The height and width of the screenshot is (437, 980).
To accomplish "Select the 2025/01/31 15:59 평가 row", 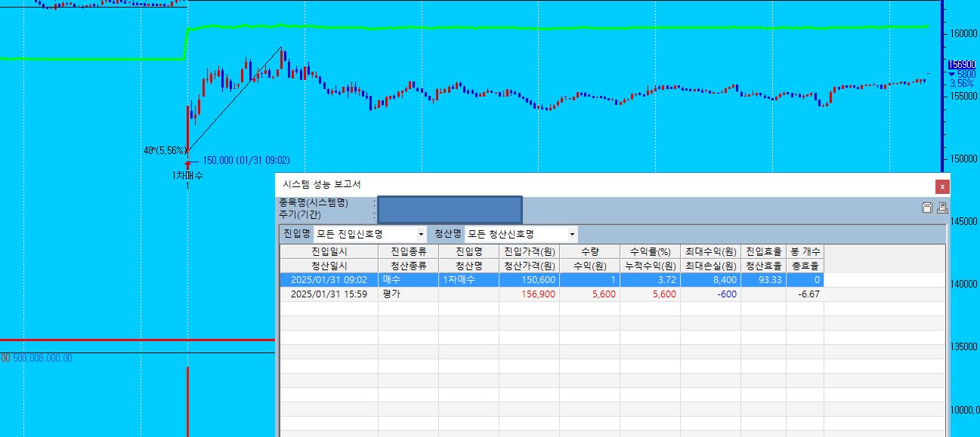I will [329, 294].
